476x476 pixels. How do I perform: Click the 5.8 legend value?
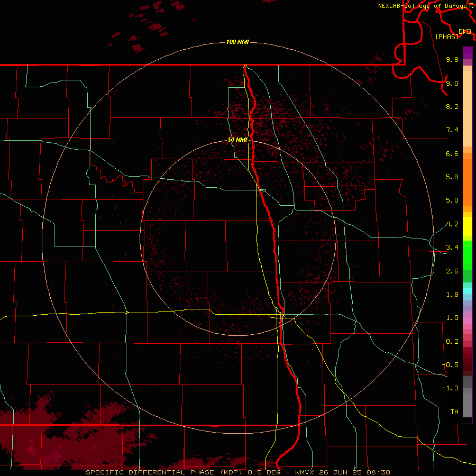452,177
